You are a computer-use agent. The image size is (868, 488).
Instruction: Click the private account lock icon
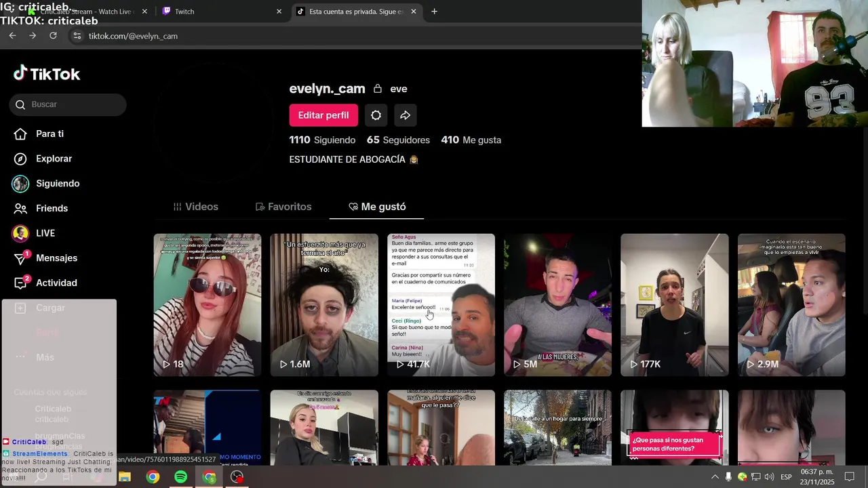[x=378, y=89]
